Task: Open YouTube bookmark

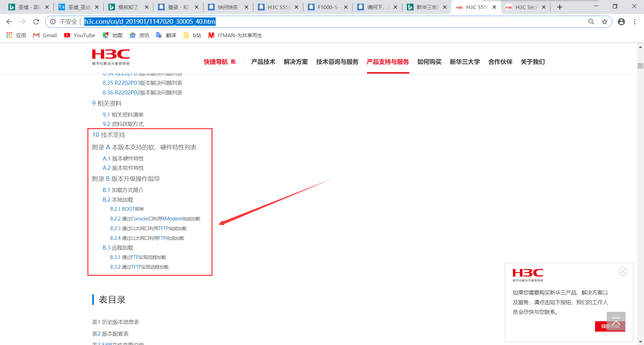Action: [x=79, y=35]
